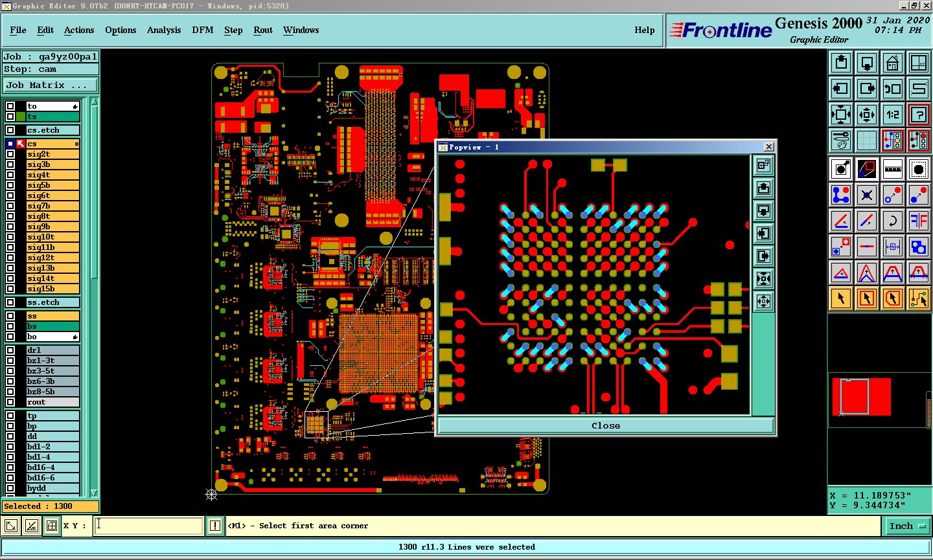Select the connected blue and red nodes tool

pyautogui.click(x=841, y=195)
